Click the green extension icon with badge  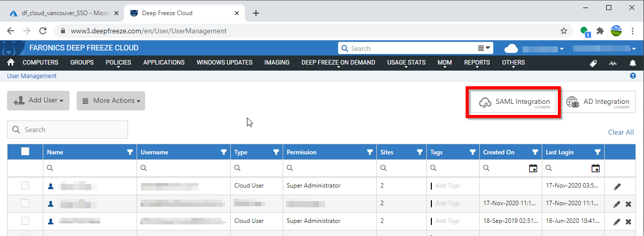[x=585, y=31]
